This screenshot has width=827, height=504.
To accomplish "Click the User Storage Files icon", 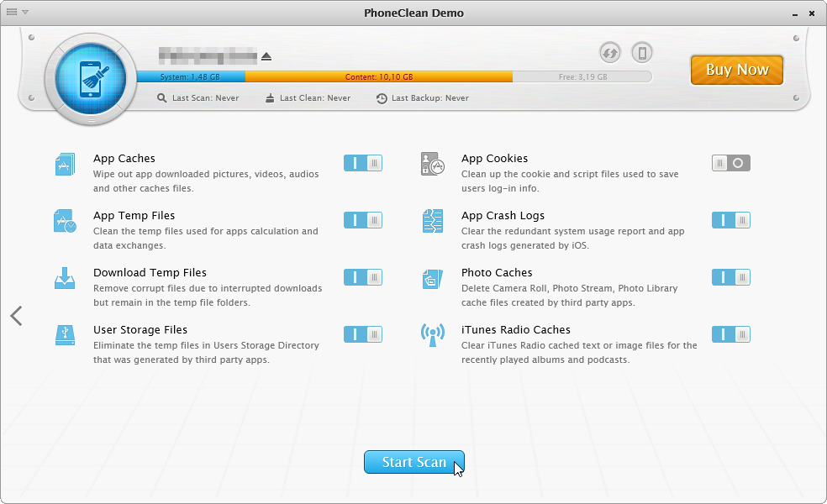I will click(x=65, y=335).
